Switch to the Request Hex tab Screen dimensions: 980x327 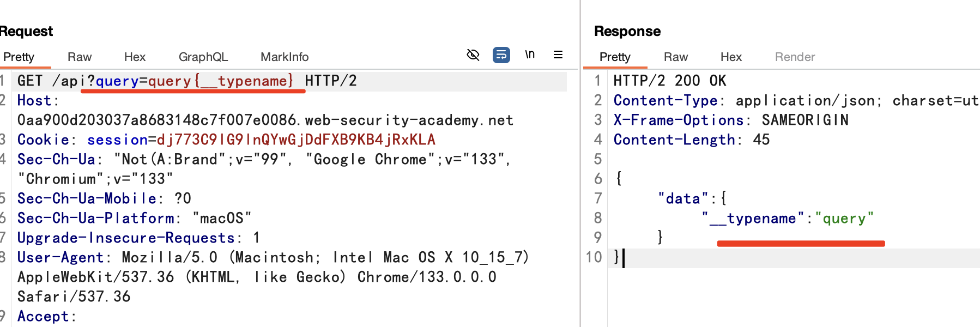[135, 57]
